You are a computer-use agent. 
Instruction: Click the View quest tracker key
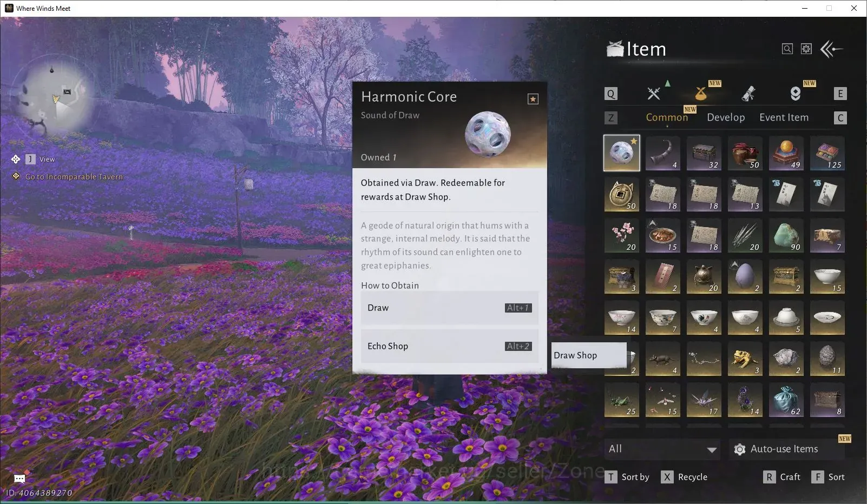(x=30, y=159)
